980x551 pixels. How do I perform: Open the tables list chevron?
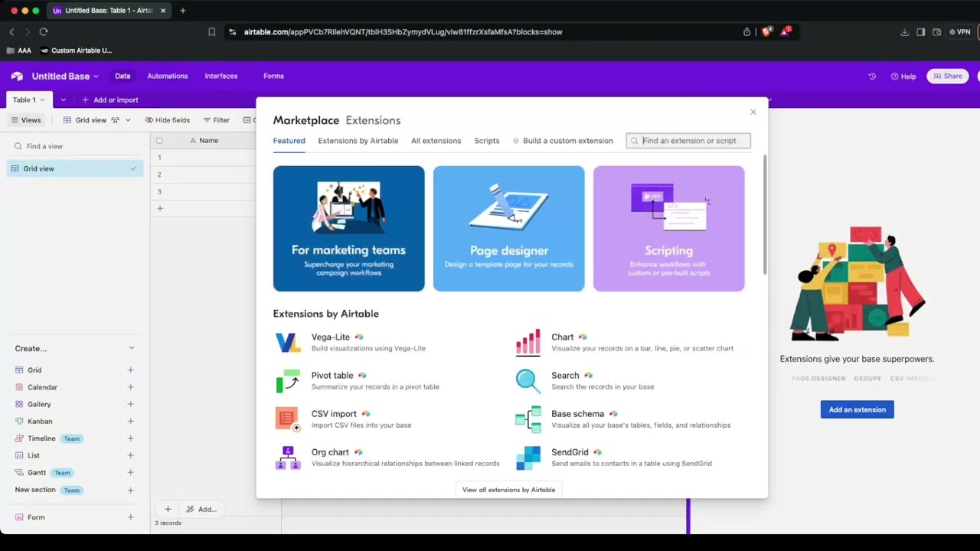[63, 100]
